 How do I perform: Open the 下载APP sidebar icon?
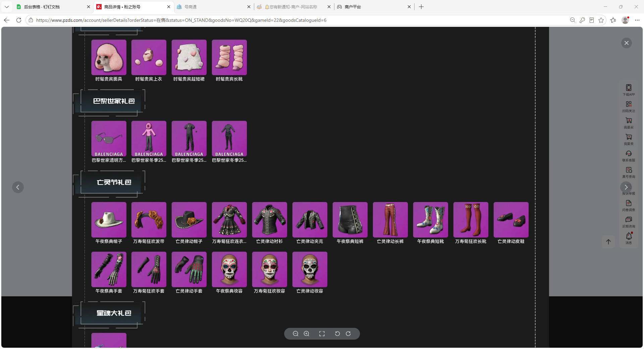(x=629, y=90)
